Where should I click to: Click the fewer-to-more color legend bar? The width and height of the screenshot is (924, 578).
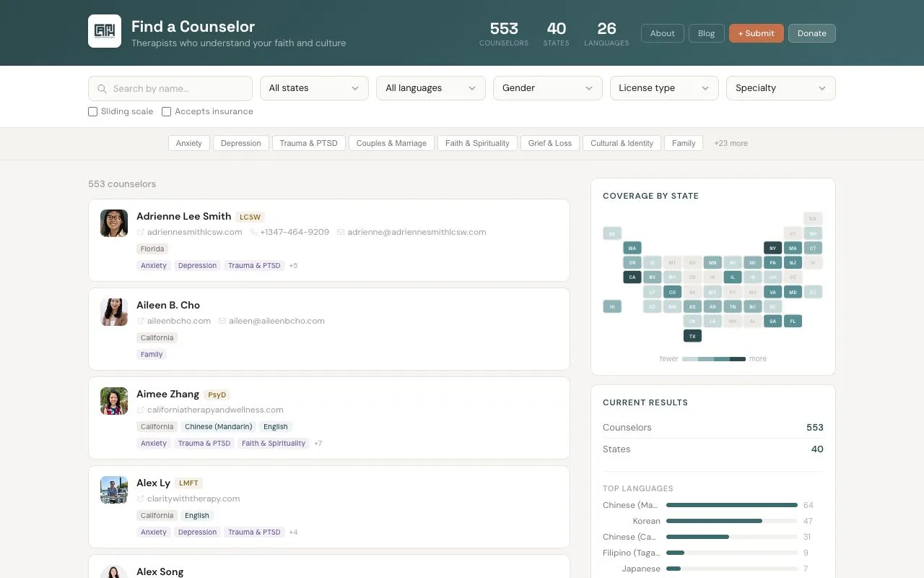click(x=714, y=358)
